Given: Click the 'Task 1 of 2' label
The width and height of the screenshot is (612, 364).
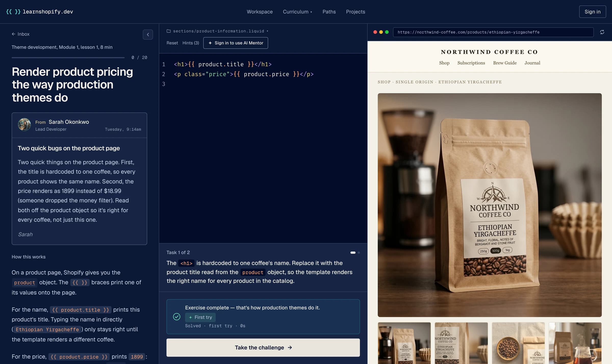Looking at the screenshot, I should [178, 252].
